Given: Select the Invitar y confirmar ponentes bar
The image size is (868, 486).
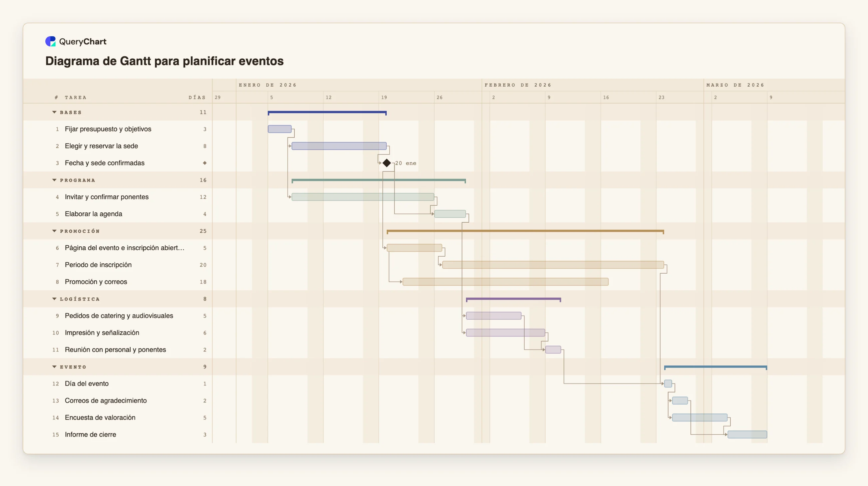Looking at the screenshot, I should (x=363, y=197).
